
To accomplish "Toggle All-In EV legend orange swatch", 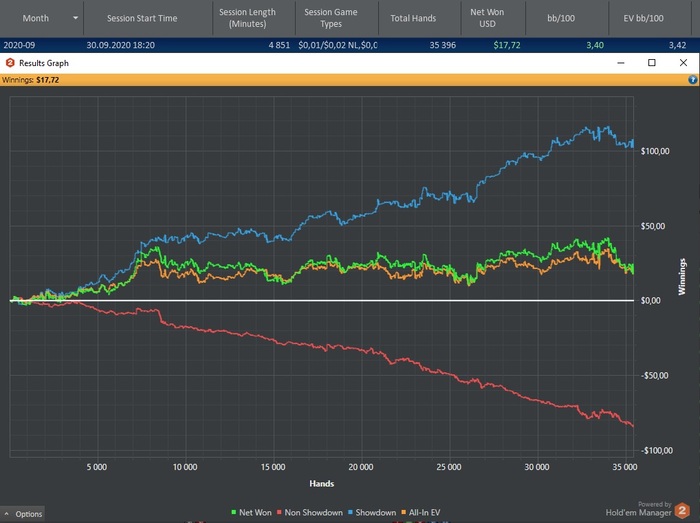I will point(404,512).
